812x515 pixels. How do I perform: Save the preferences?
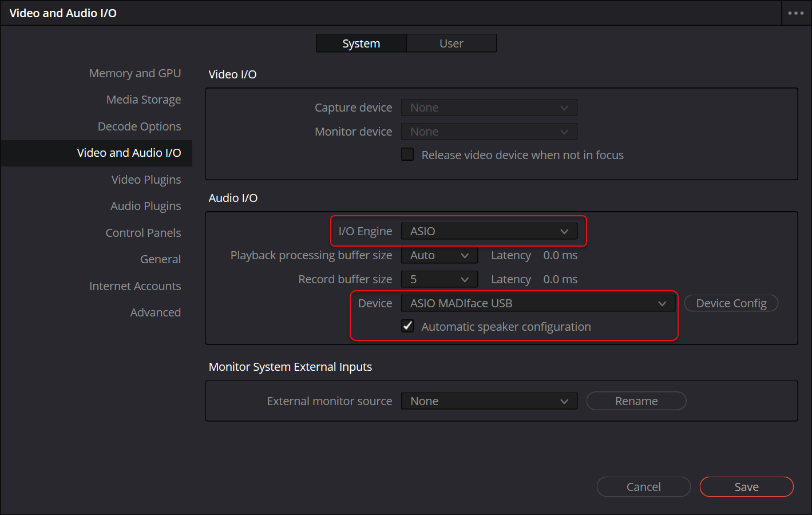[x=746, y=487]
